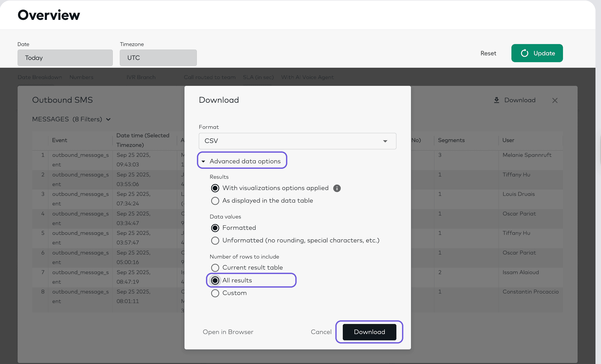
Task: Open the Timezone field showing UTC
Action: click(x=158, y=58)
